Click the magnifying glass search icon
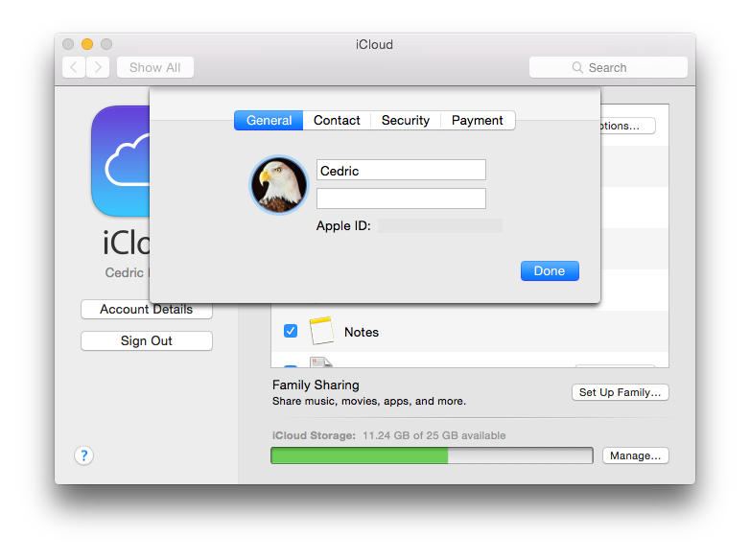750x560 pixels. tap(577, 67)
